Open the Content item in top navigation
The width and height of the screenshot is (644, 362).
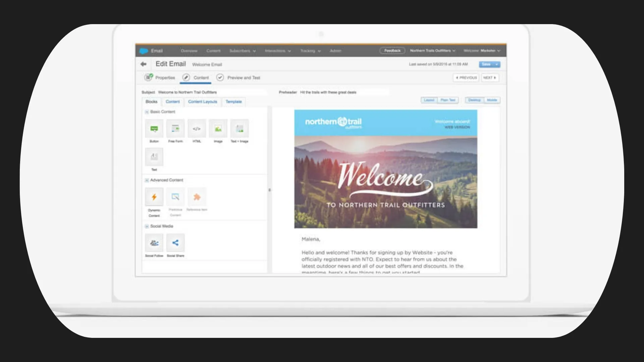click(214, 51)
